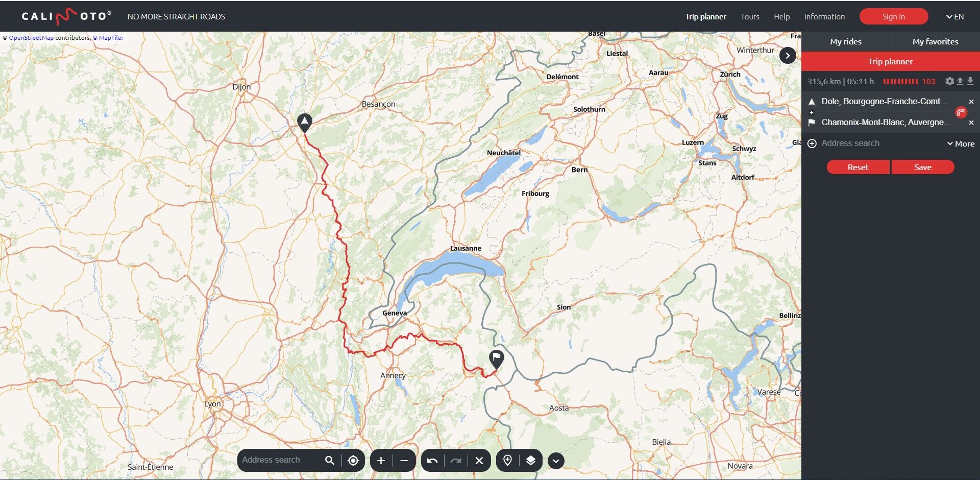Image resolution: width=980 pixels, height=480 pixels.
Task: Click the destination flag marker on map
Action: coord(497,359)
